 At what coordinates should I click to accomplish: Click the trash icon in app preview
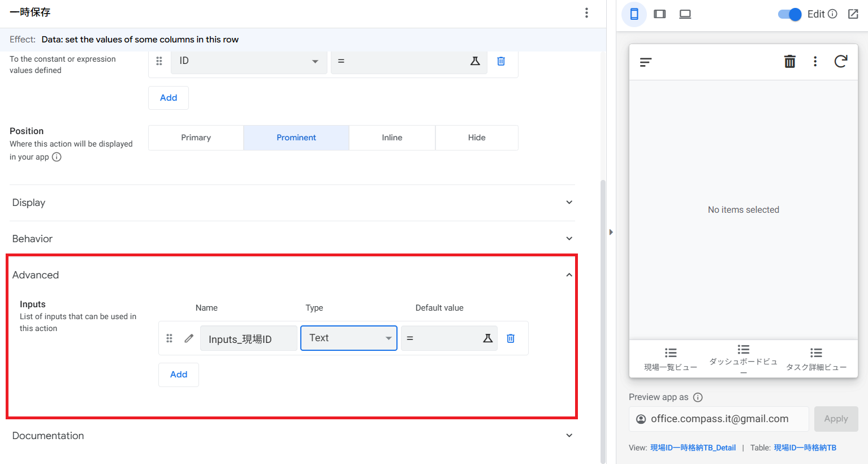[x=789, y=62]
